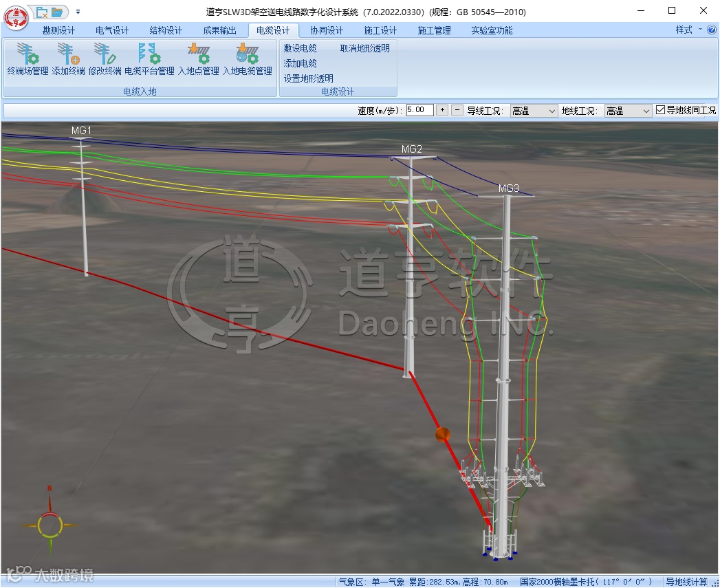
Task: Switch to the 协同设计 tab
Action: pos(327,30)
